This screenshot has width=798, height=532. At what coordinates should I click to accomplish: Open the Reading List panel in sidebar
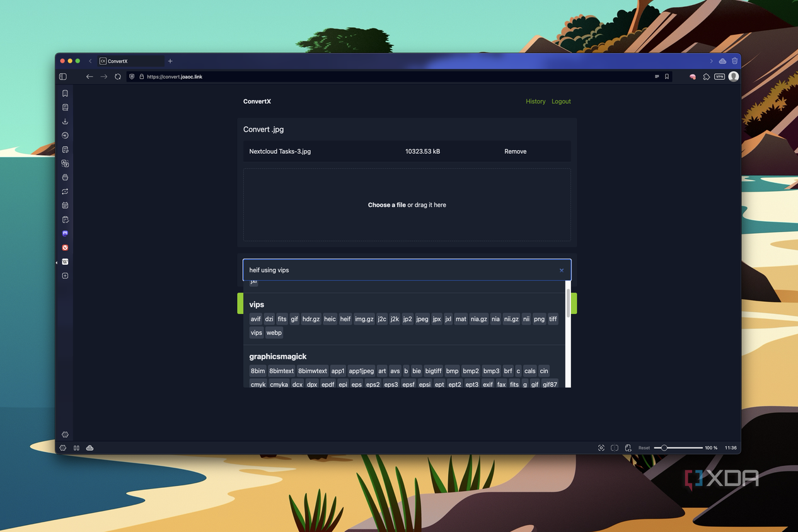(65, 107)
